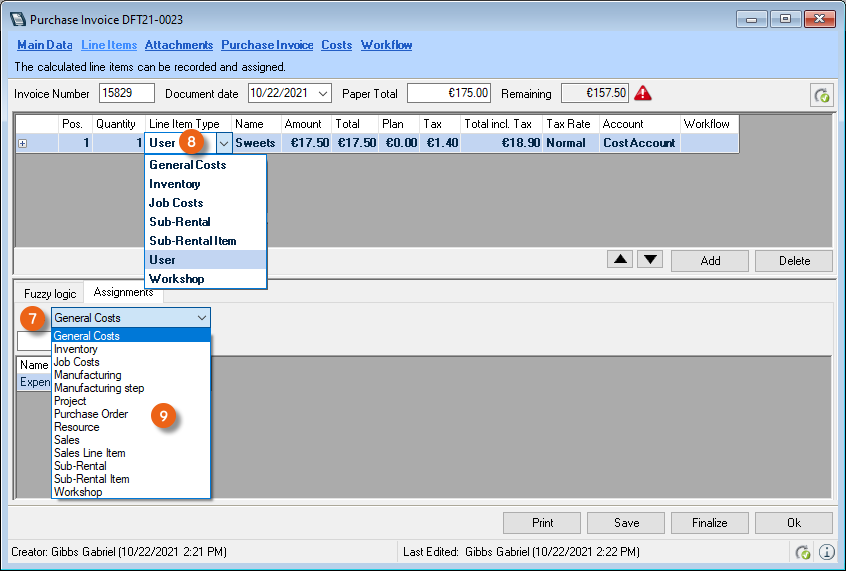This screenshot has width=846, height=571.
Task: Click the Purchase Invoice title bar icon
Action: coord(17,19)
